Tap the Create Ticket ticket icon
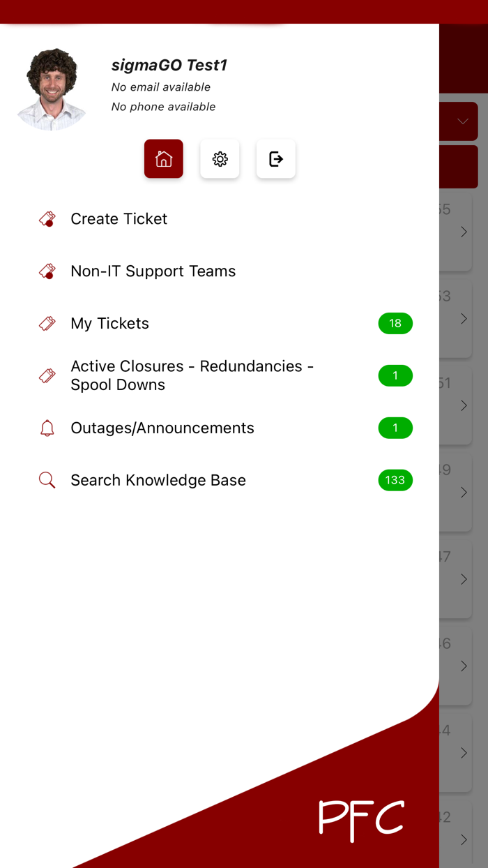This screenshot has width=488, height=868. point(47,219)
